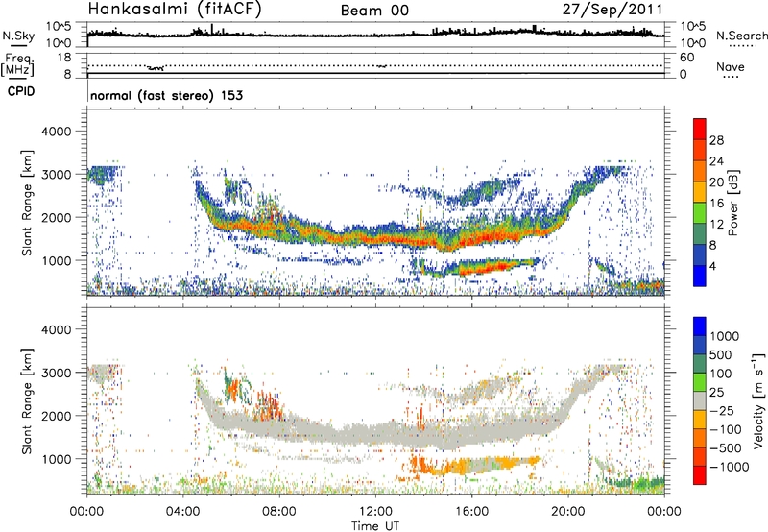Viewport: 768px width, 532px height.
Task: Click the gray -25 to 25 velocity swatch
Action: coord(700,401)
